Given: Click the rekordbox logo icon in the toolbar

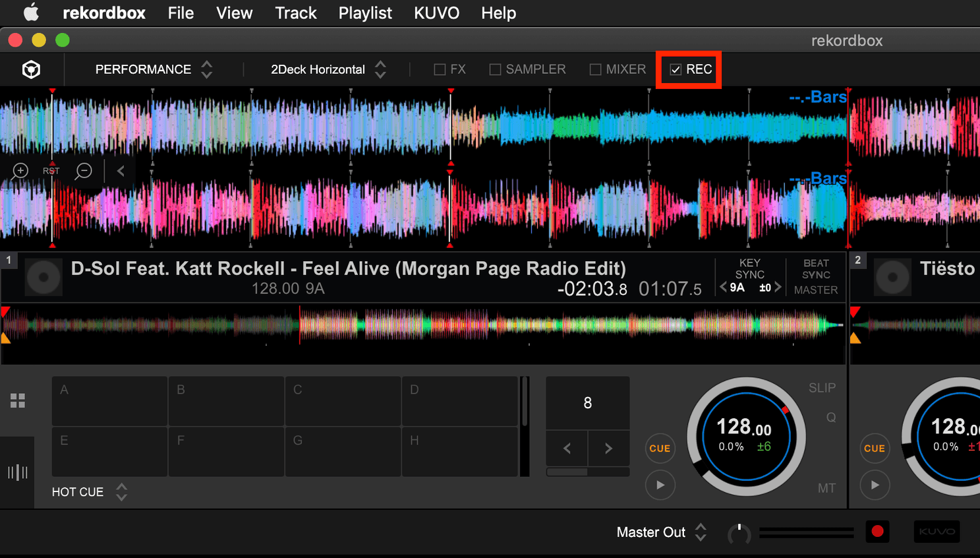Looking at the screenshot, I should (x=30, y=69).
